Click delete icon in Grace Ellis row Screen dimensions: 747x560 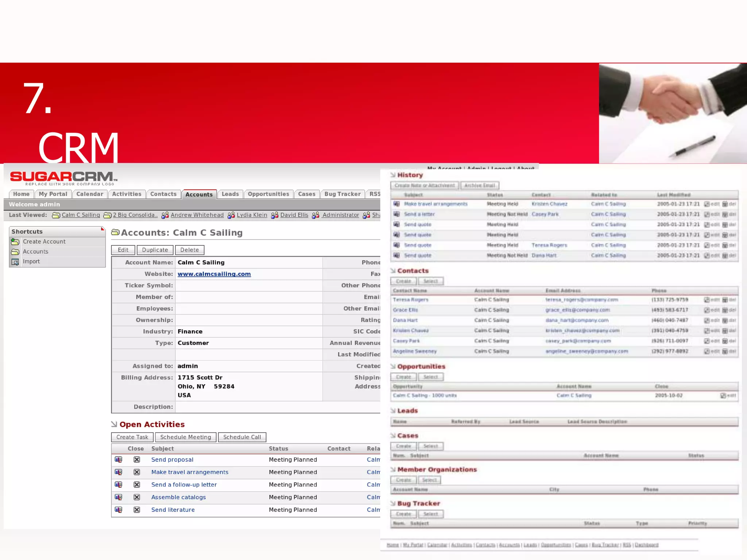tap(725, 310)
